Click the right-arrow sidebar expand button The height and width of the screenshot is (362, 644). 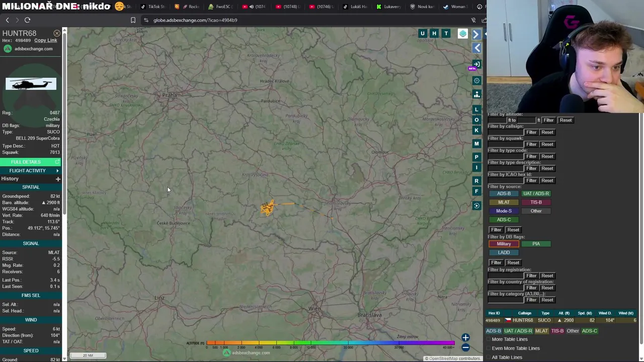(x=476, y=34)
